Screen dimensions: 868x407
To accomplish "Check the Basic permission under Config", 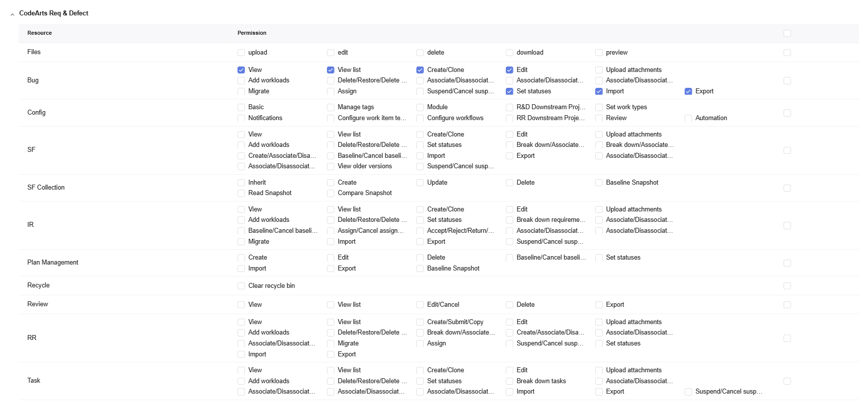I will [241, 107].
